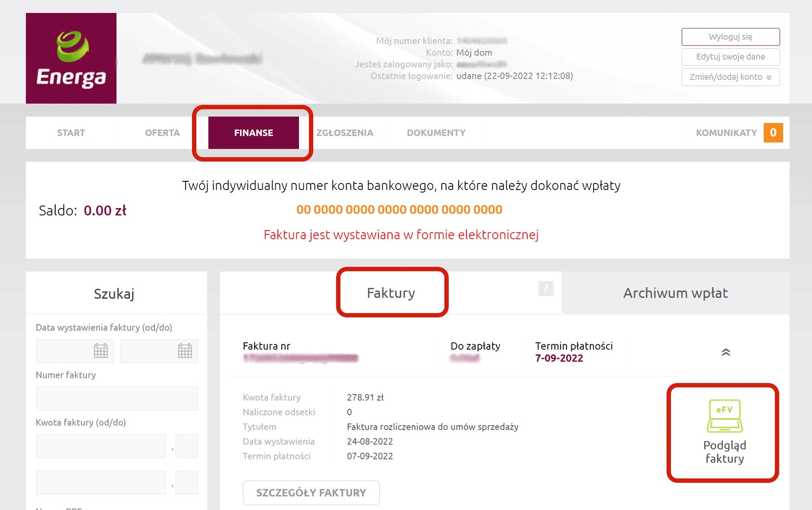The width and height of the screenshot is (812, 510).
Task: Collapse the invoice details with double chevron
Action: click(x=726, y=352)
